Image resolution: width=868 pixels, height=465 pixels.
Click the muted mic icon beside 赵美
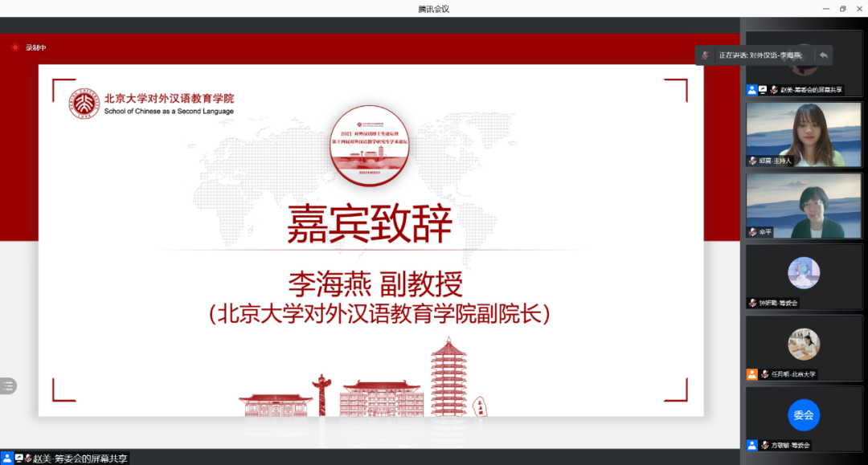[774, 90]
